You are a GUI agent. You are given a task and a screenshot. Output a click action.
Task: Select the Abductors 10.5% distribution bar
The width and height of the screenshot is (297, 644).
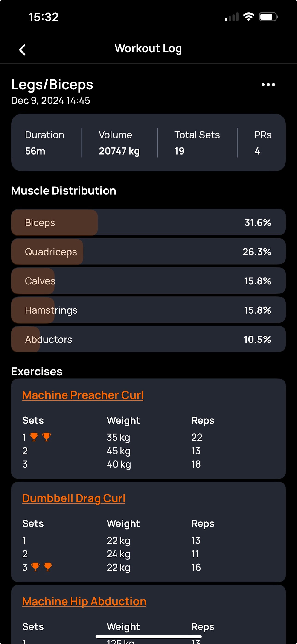point(148,339)
